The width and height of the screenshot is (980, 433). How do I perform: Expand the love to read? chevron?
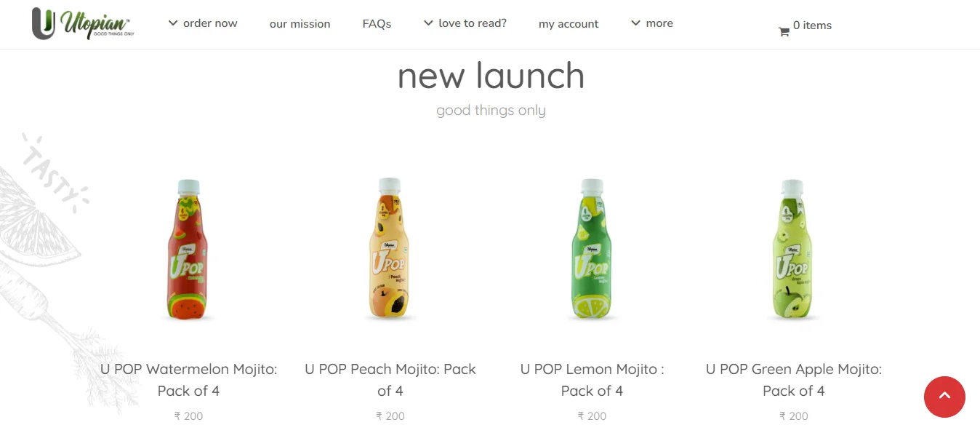point(428,23)
